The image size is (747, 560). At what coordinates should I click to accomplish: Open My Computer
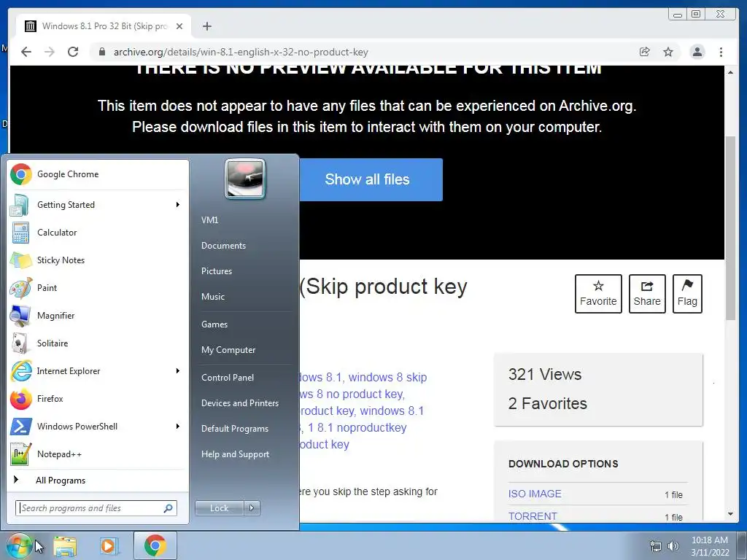pos(228,350)
